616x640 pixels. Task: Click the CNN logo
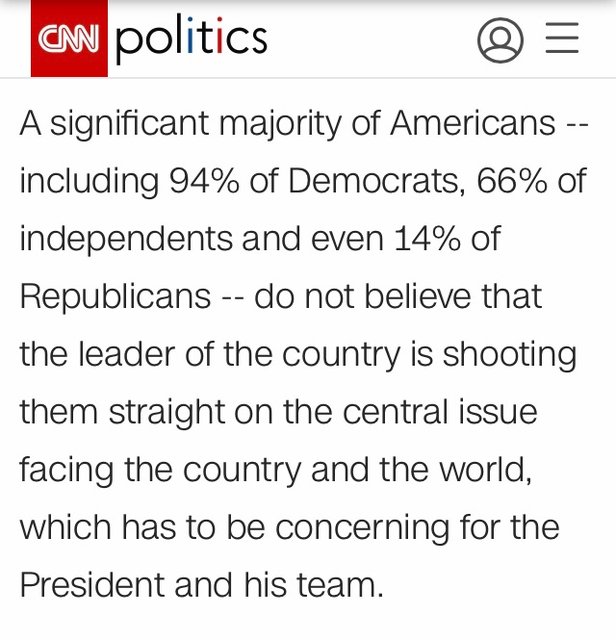[x=70, y=39]
